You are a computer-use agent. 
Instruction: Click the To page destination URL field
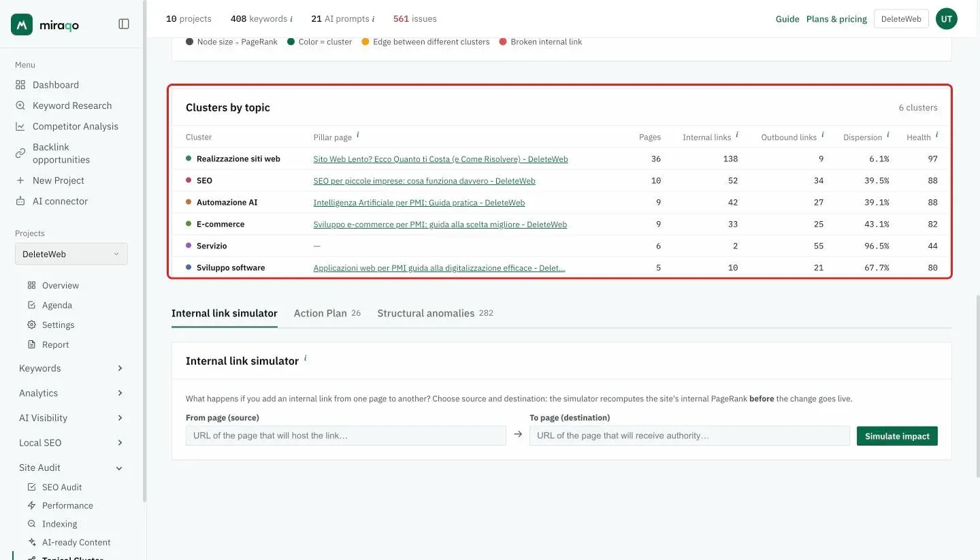point(689,435)
